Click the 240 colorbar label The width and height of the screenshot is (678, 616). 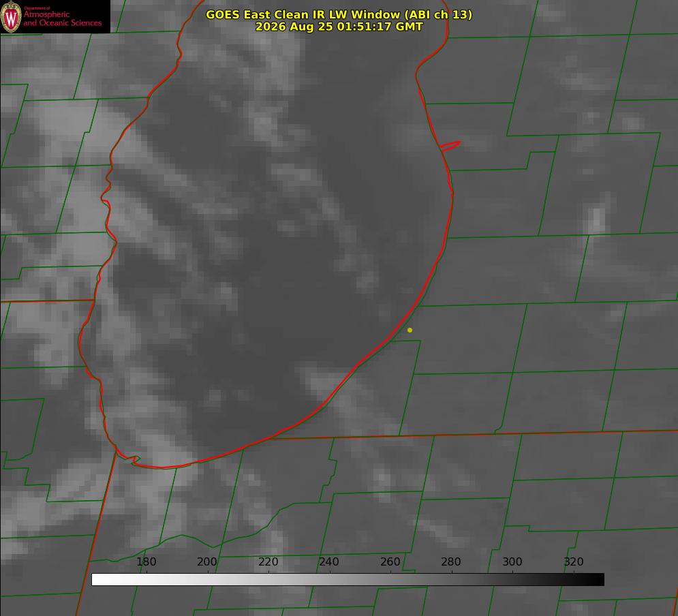pyautogui.click(x=329, y=561)
